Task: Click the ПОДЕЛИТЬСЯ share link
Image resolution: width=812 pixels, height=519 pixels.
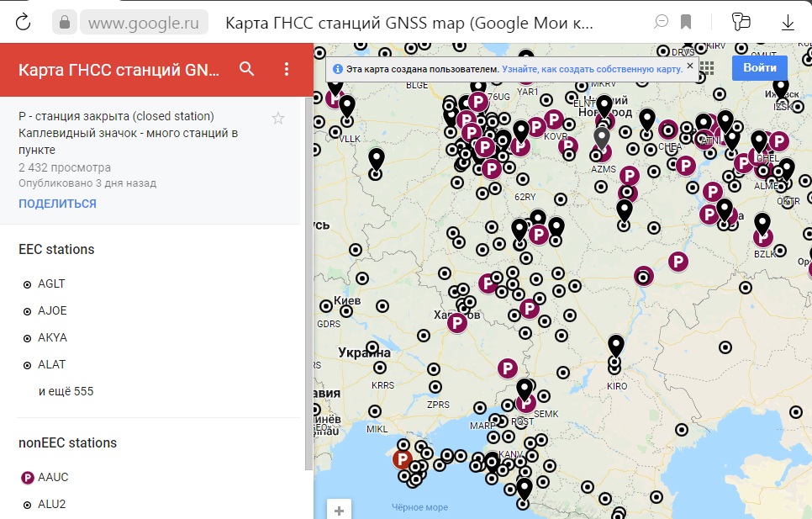Action: coord(57,204)
